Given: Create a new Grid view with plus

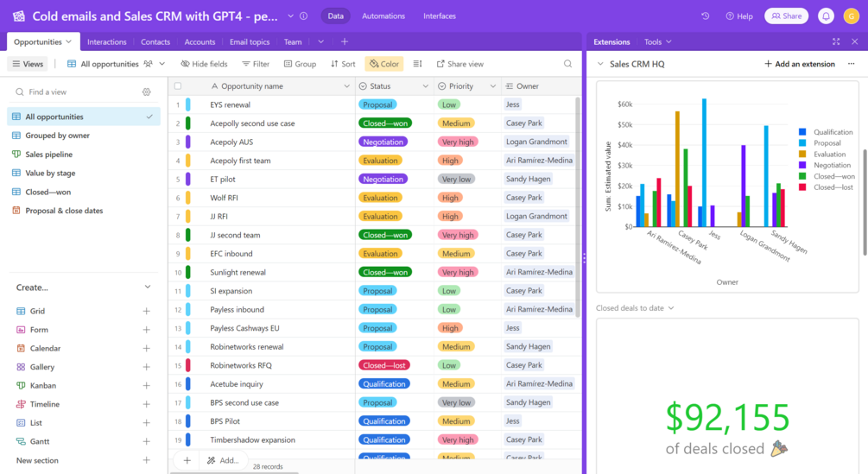Looking at the screenshot, I should 146,311.
